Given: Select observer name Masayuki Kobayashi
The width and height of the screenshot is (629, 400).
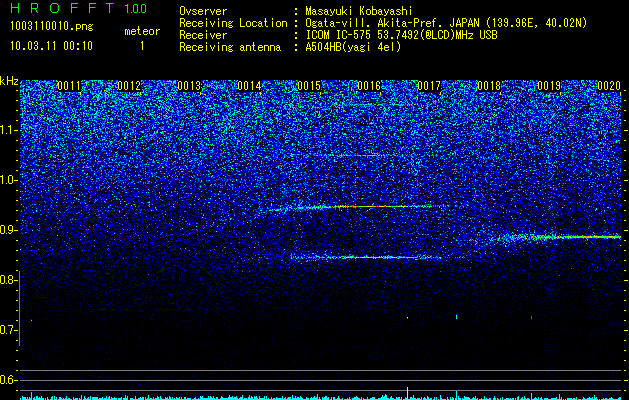Looking at the screenshot, I should point(359,11).
